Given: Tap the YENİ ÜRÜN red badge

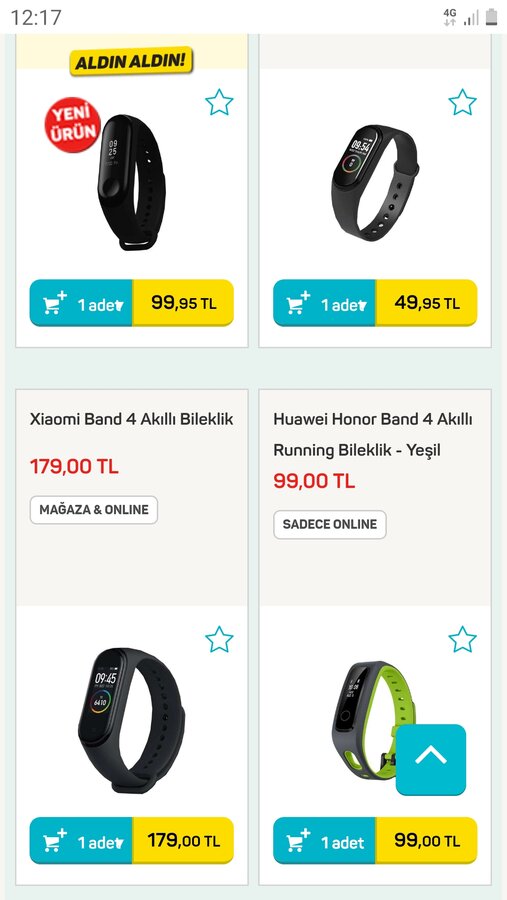Looking at the screenshot, I should click(x=72, y=124).
